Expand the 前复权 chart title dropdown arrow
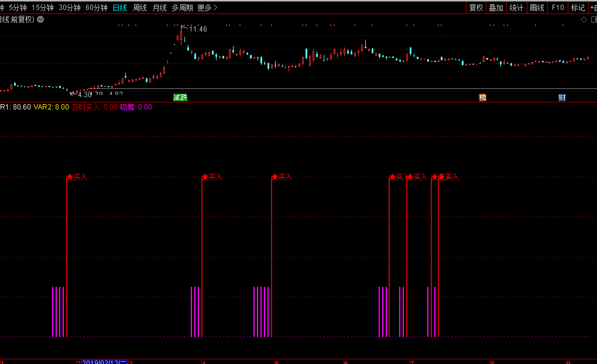The image size is (597, 364). (40, 19)
